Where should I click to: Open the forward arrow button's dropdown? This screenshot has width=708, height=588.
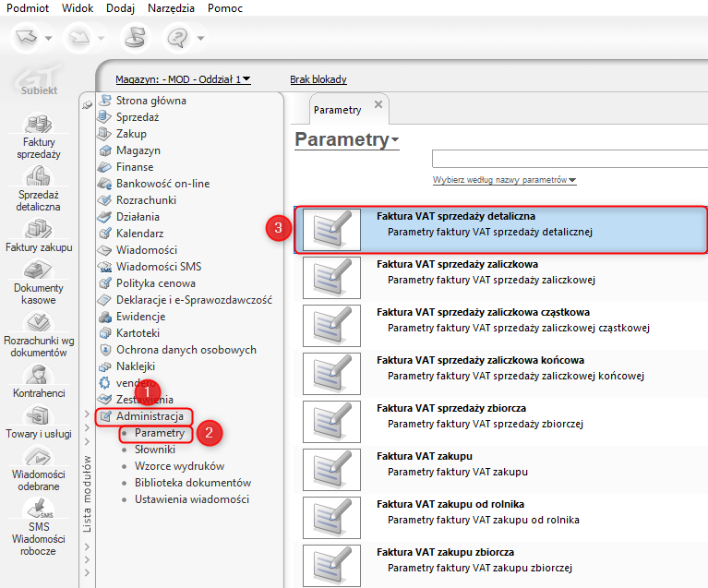coord(102,39)
